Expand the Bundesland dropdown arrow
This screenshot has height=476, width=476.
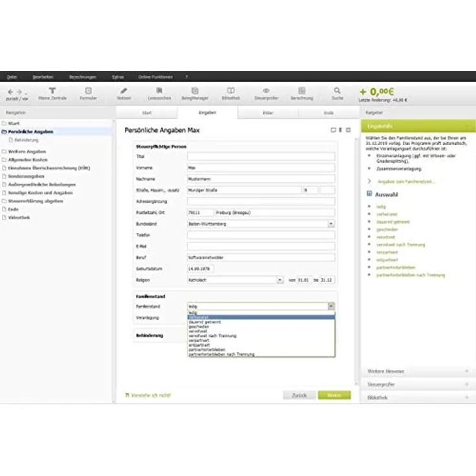(x=331, y=224)
